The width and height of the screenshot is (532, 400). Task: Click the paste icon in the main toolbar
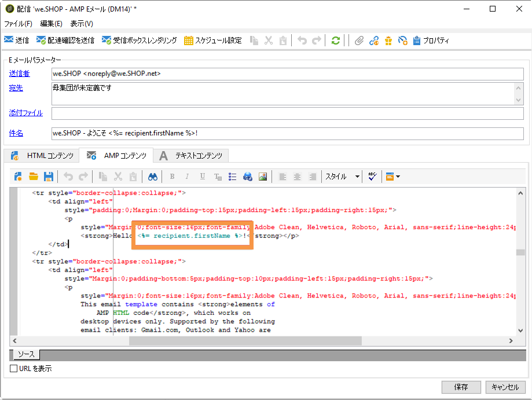pyautogui.click(x=283, y=41)
